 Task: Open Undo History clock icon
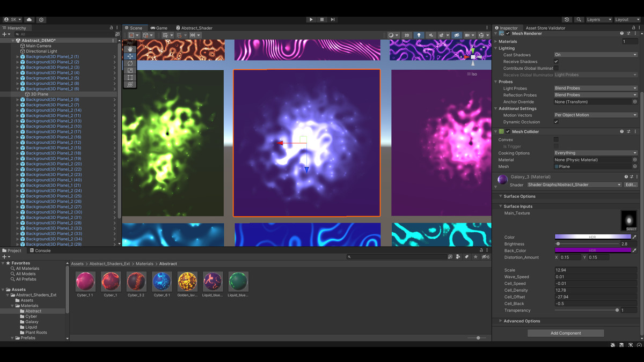pyautogui.click(x=567, y=19)
